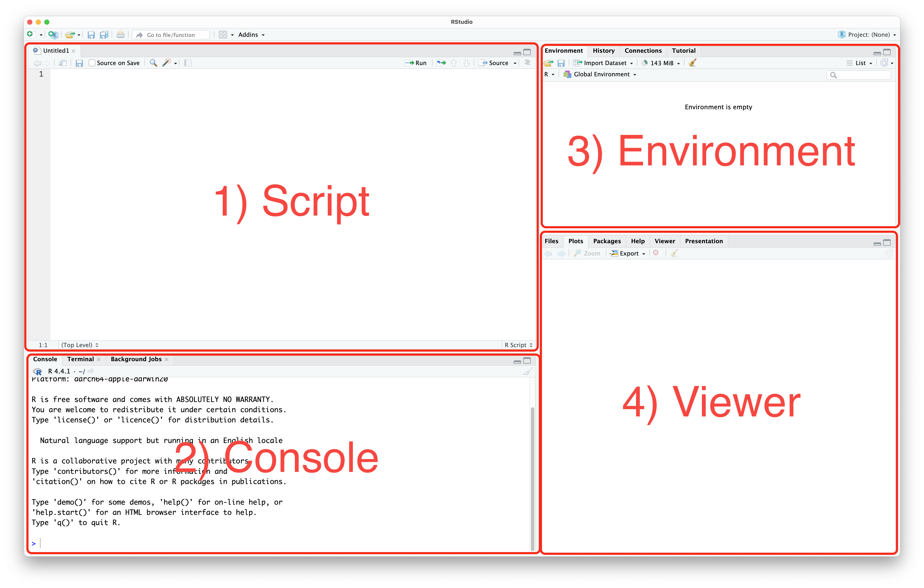Viewport: 924px width, 588px height.
Task: Switch to the History tab
Action: click(x=603, y=51)
